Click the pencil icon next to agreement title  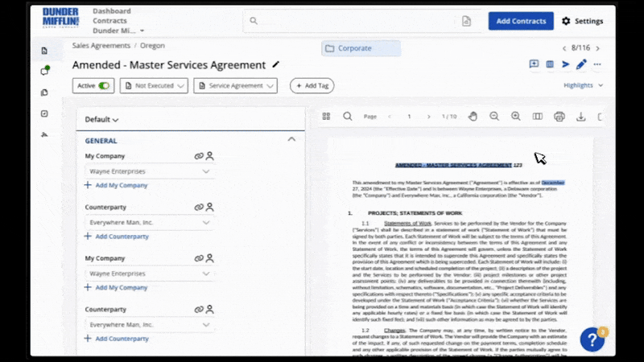(x=277, y=64)
